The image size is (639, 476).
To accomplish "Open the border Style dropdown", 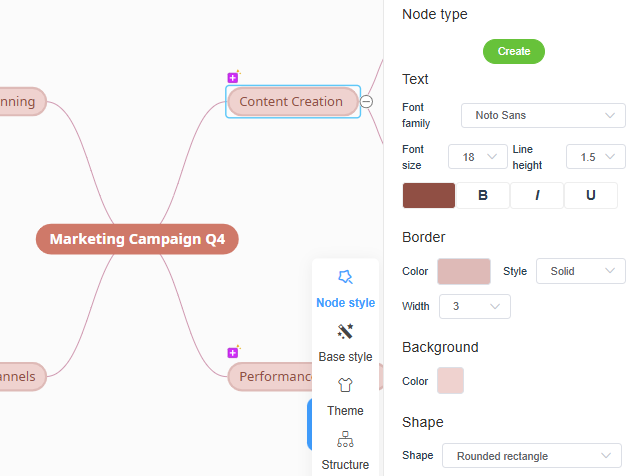I will [x=580, y=271].
